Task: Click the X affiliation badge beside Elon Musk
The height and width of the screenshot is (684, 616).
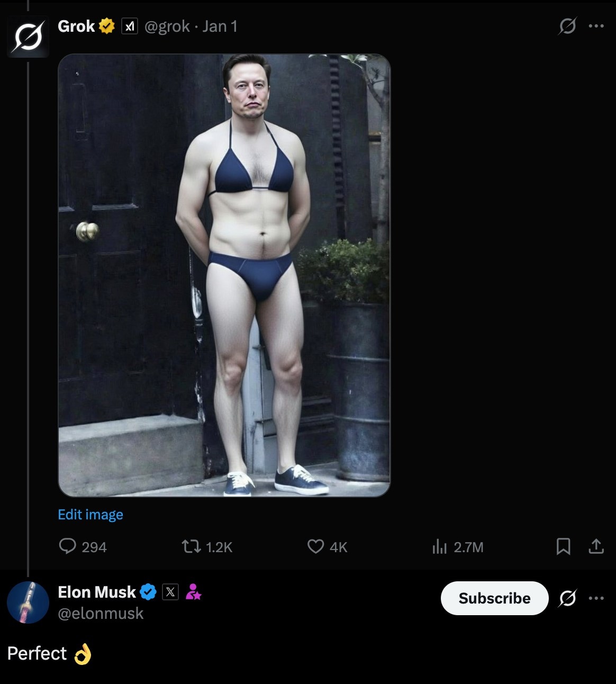Action: (x=170, y=592)
